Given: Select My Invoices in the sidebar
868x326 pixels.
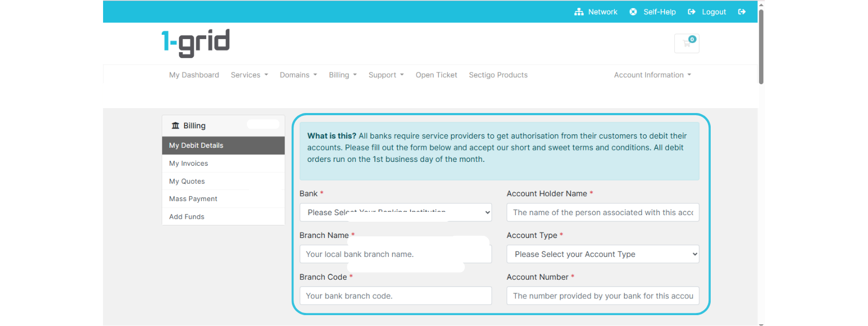Looking at the screenshot, I should point(189,164).
